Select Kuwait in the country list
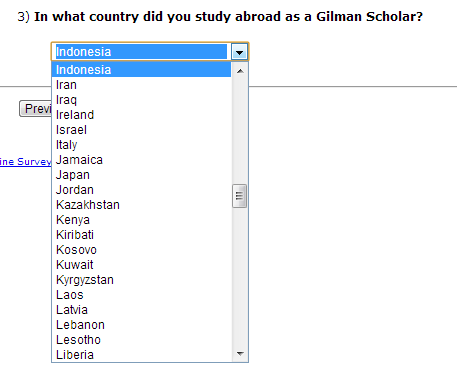The width and height of the screenshot is (457, 379). [x=141, y=265]
